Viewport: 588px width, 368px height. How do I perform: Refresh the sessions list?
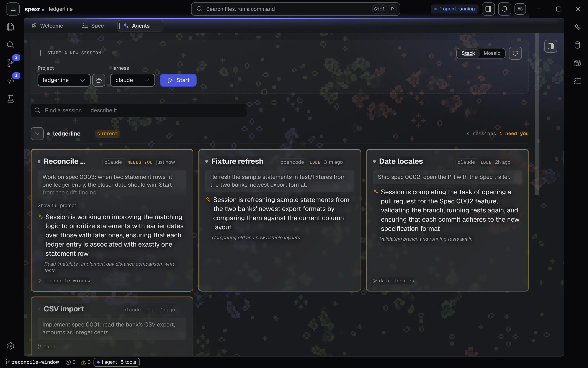[515, 53]
